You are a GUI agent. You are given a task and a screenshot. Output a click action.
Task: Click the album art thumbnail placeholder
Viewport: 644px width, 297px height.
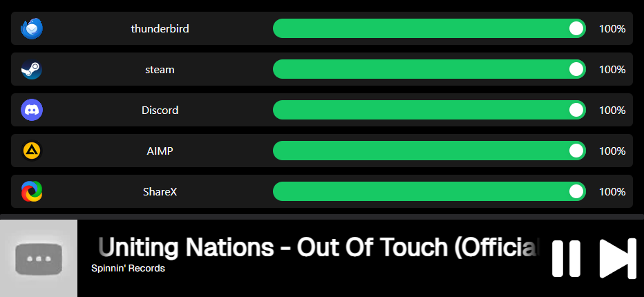pos(39,258)
